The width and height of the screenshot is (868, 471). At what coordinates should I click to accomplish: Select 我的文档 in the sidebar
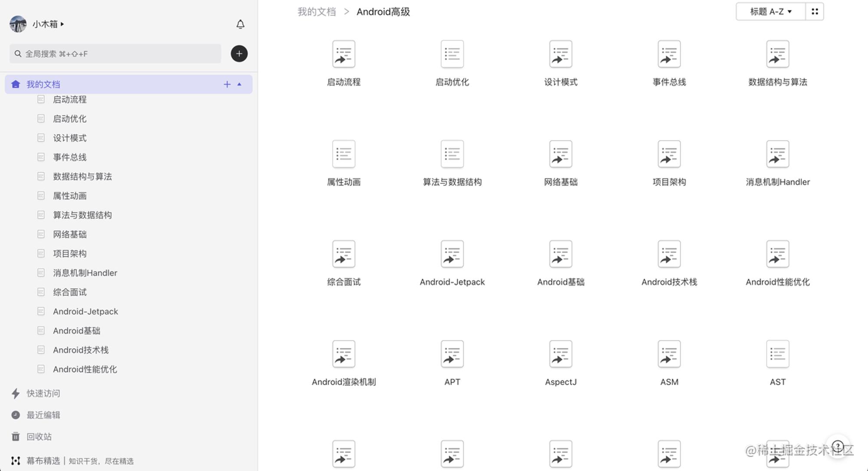click(128, 84)
